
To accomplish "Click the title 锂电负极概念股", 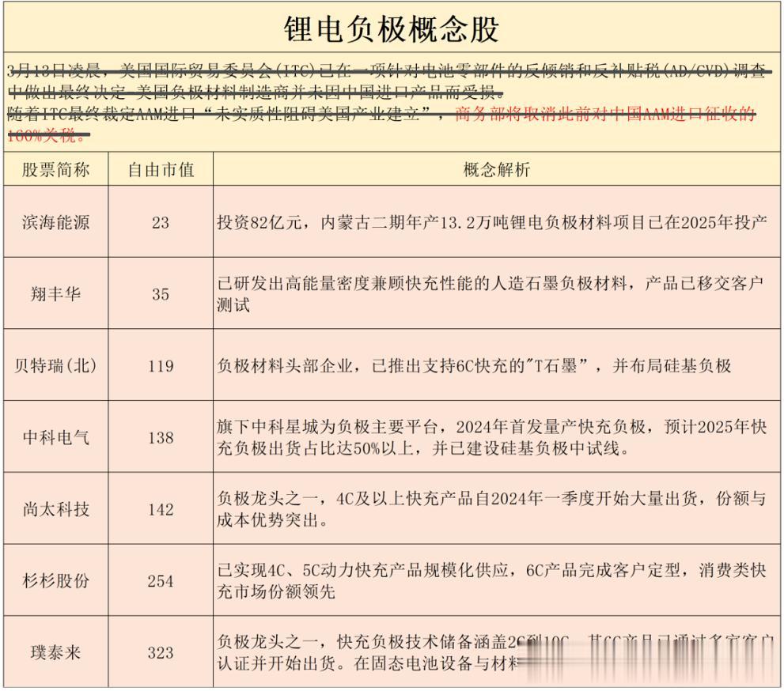I will coord(392,29).
